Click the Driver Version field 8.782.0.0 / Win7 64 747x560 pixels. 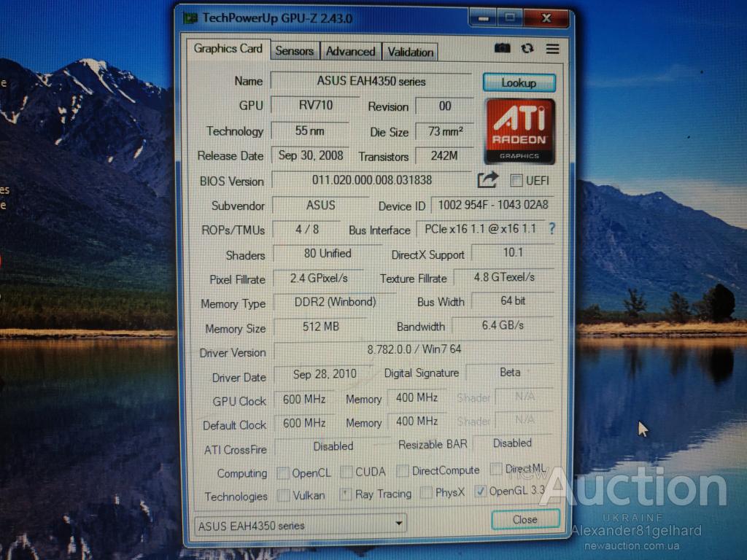414,349
